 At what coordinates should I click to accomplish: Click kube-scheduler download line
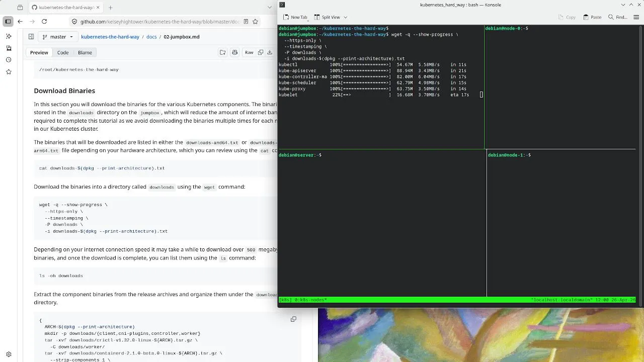[x=372, y=82]
